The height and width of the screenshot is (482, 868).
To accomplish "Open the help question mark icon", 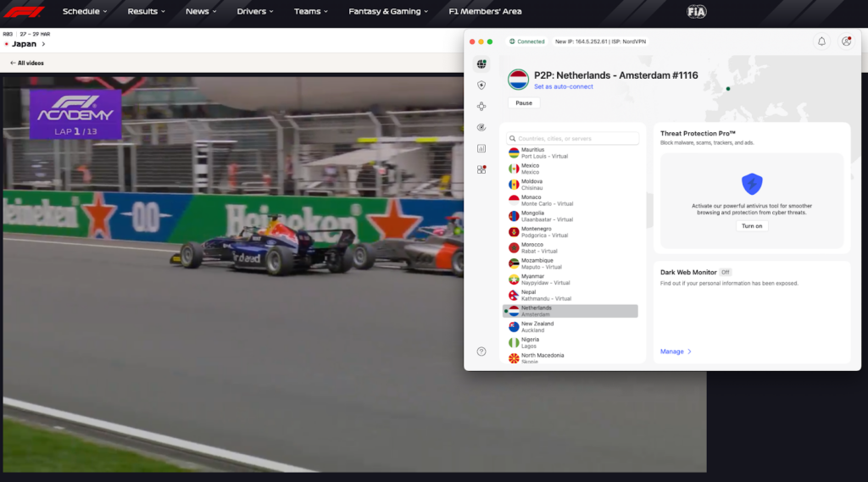I will pyautogui.click(x=481, y=352).
